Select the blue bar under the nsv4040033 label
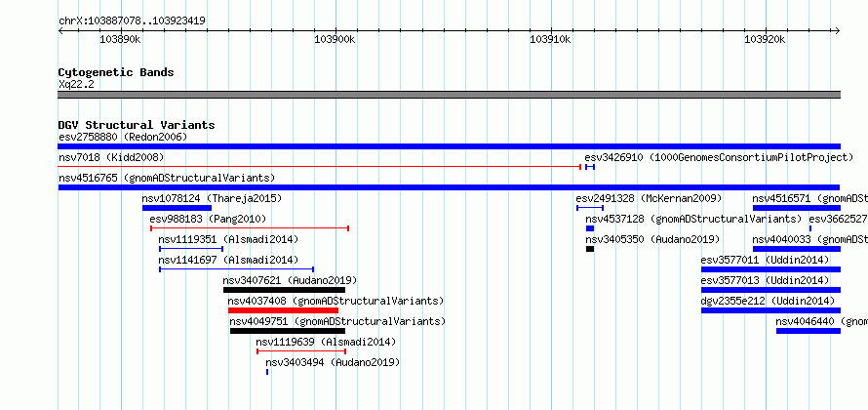Viewport: 868px width, 410px height. click(x=797, y=249)
